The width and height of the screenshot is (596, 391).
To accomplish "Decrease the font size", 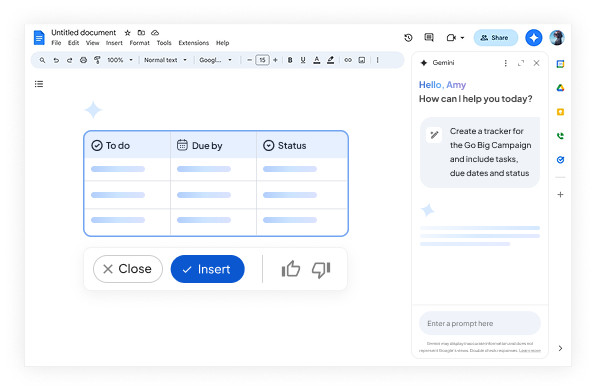I will point(249,60).
